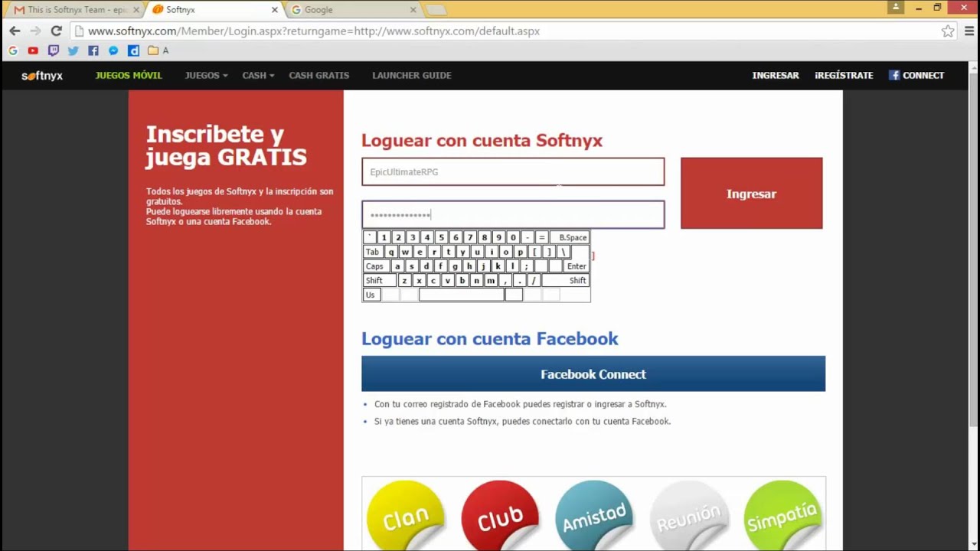Viewport: 980px width, 551px height.
Task: Click the '1' key on virtual keyboard
Action: [384, 237]
